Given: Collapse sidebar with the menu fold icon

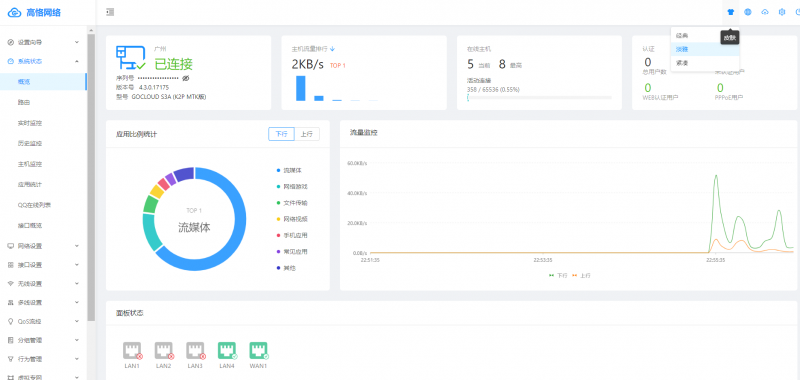Looking at the screenshot, I should [x=110, y=12].
